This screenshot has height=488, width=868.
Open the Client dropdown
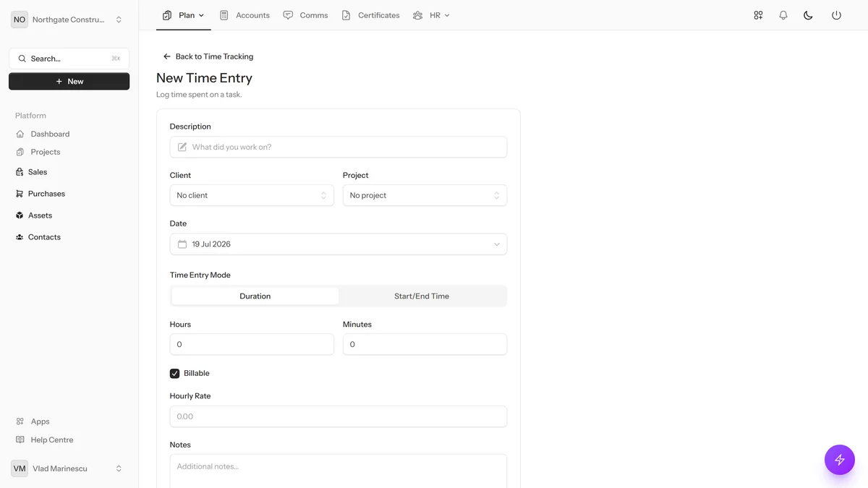(252, 195)
